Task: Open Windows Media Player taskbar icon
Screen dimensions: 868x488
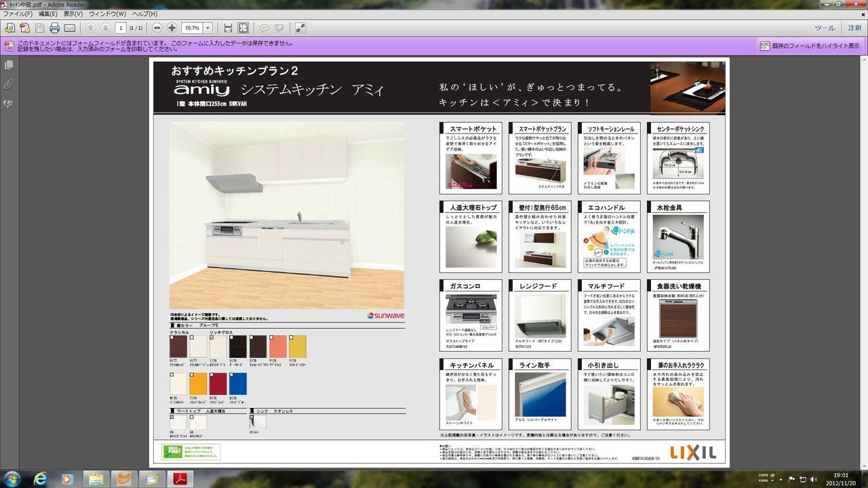Action: [x=67, y=479]
